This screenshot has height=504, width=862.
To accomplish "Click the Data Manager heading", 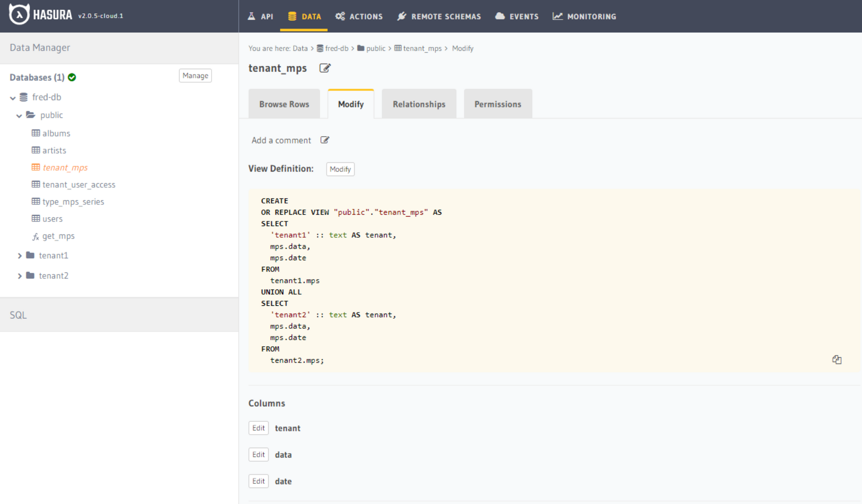I will pos(40,47).
